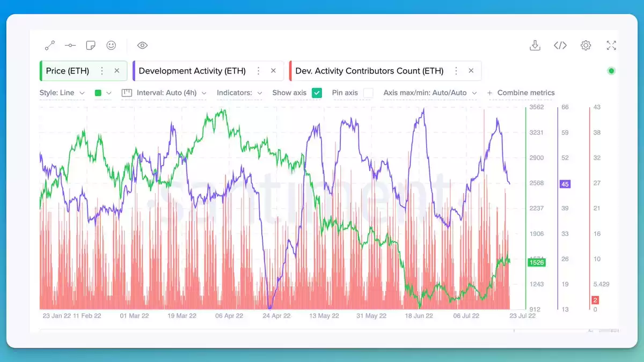The height and width of the screenshot is (362, 644).
Task: Enter fullscreen chart mode
Action: pos(611,46)
